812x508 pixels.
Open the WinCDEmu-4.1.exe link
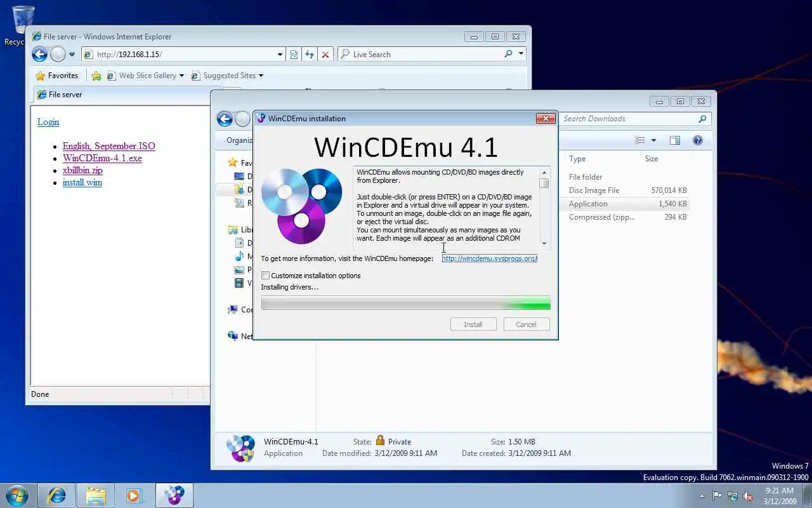[102, 158]
